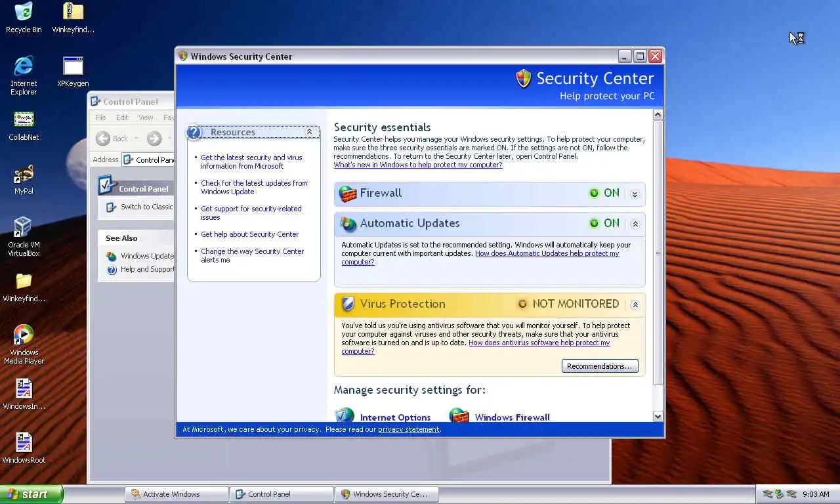Open the Recycle Bin desktop icon
The image size is (840, 504).
pos(24,17)
